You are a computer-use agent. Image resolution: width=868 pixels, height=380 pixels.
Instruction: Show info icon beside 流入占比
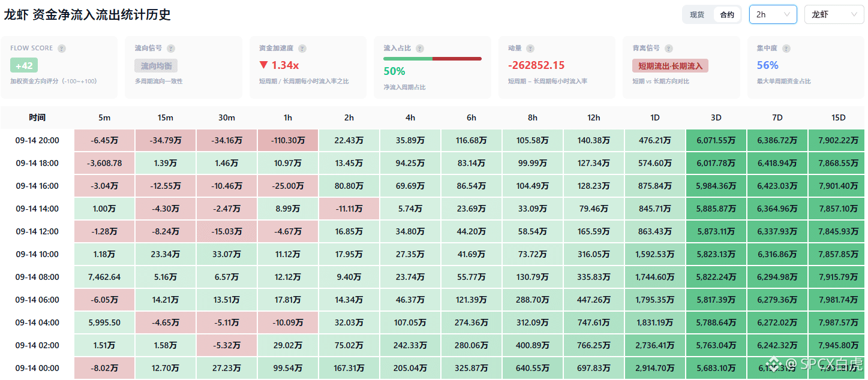pos(420,49)
